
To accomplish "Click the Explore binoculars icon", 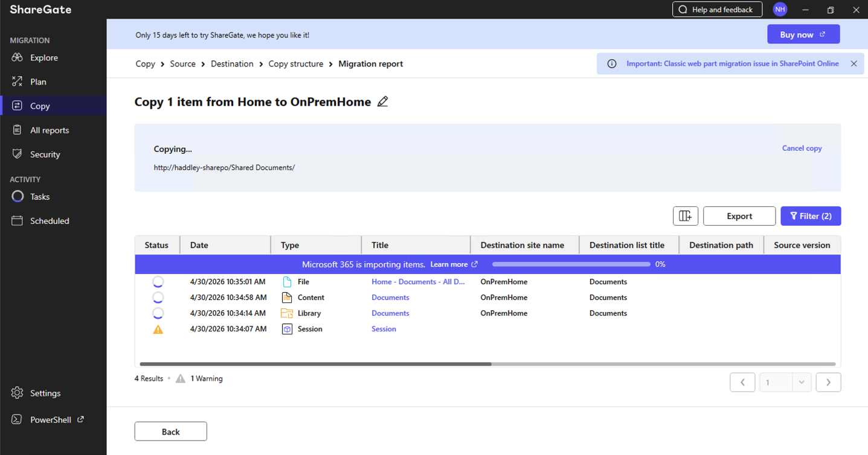I will click(17, 57).
